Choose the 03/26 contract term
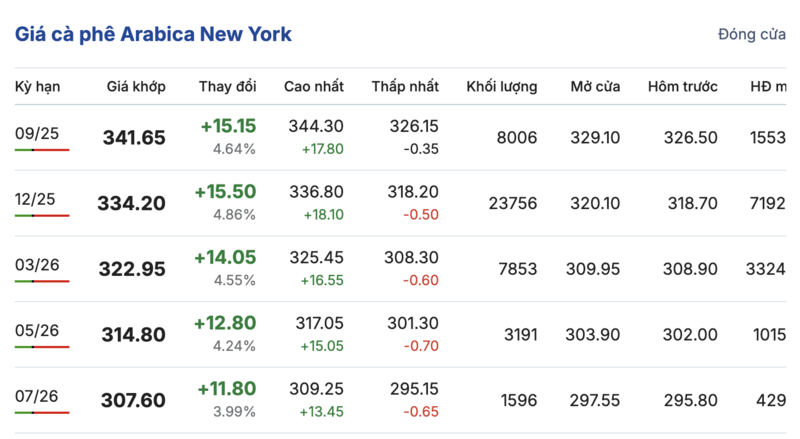Viewport: 800px width, 439px height. pos(35,264)
